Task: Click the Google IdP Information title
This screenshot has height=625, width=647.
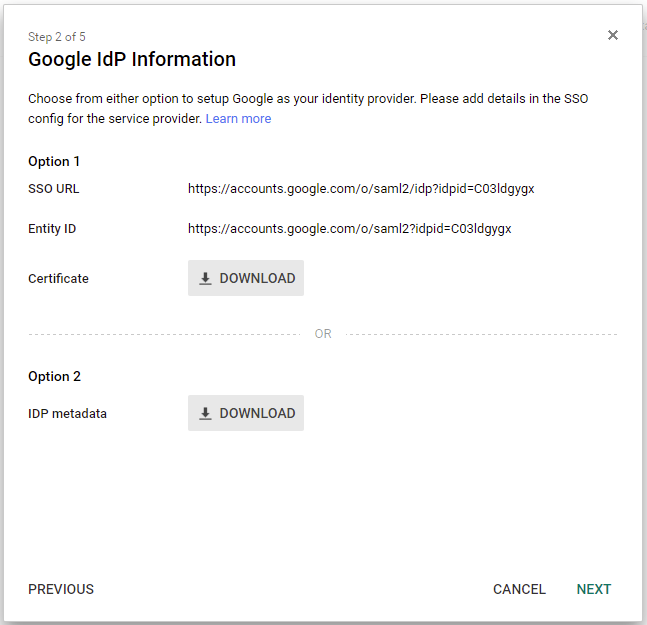Action: tap(132, 59)
